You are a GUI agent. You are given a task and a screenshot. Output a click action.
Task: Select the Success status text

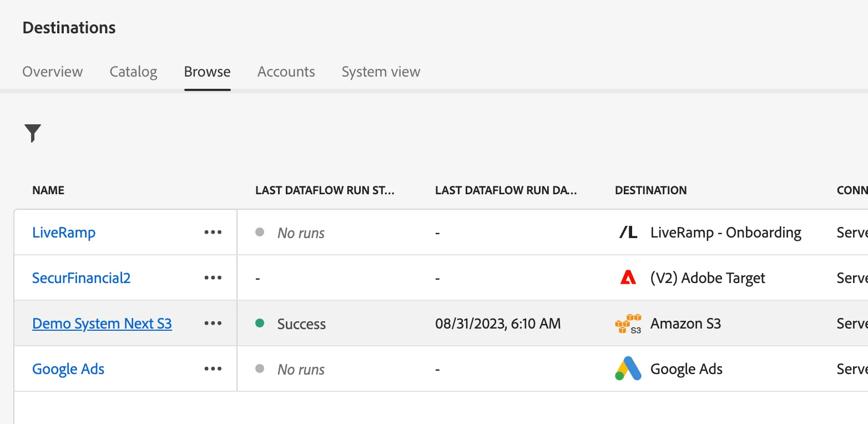(x=301, y=324)
